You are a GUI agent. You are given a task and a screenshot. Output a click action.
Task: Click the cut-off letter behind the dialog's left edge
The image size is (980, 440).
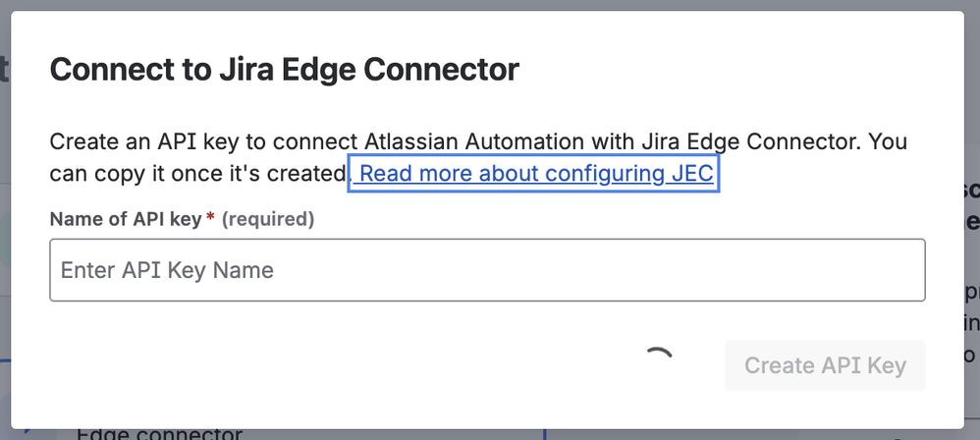[4, 71]
